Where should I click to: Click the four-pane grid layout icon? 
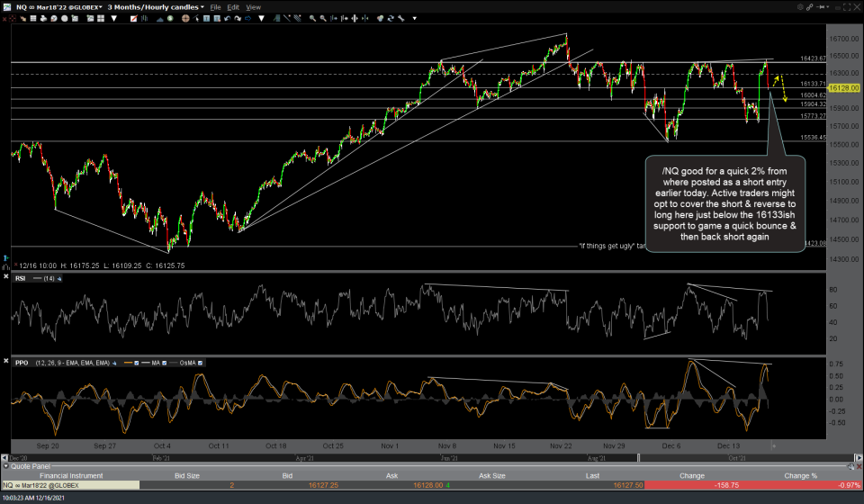(x=101, y=18)
